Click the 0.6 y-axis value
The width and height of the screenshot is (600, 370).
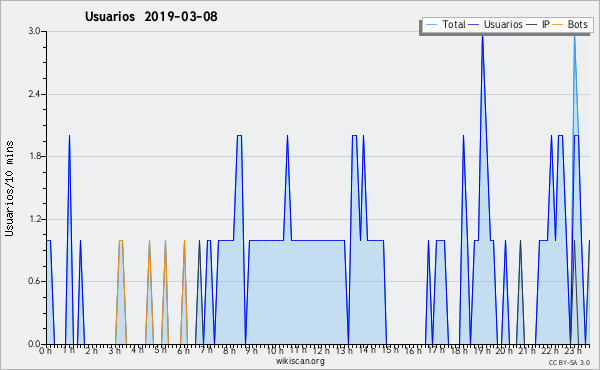coord(34,281)
